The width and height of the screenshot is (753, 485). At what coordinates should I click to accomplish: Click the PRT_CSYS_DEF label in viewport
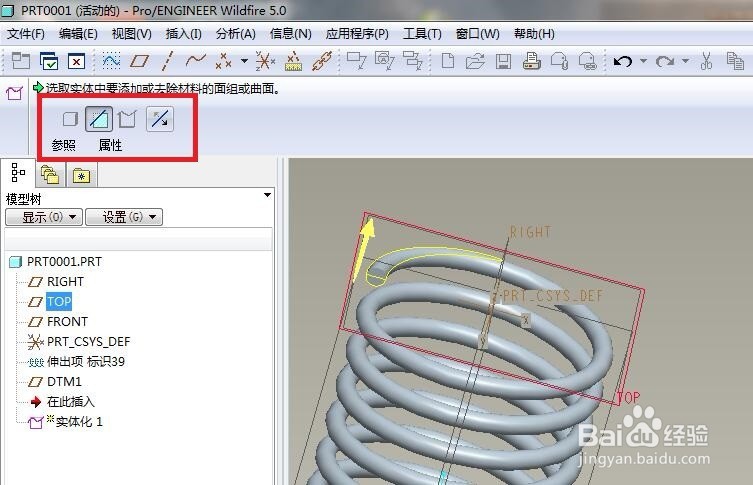pyautogui.click(x=552, y=296)
